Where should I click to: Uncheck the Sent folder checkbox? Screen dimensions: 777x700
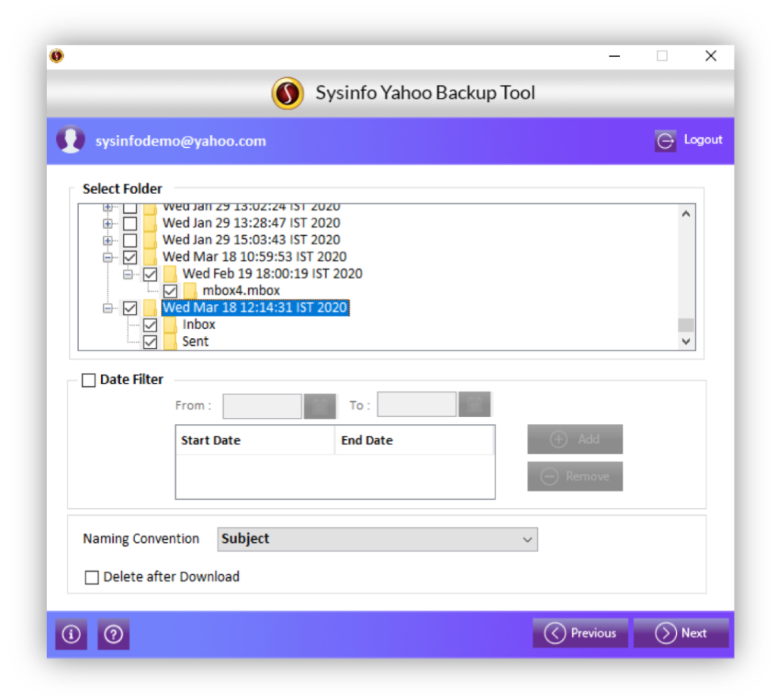(x=150, y=342)
